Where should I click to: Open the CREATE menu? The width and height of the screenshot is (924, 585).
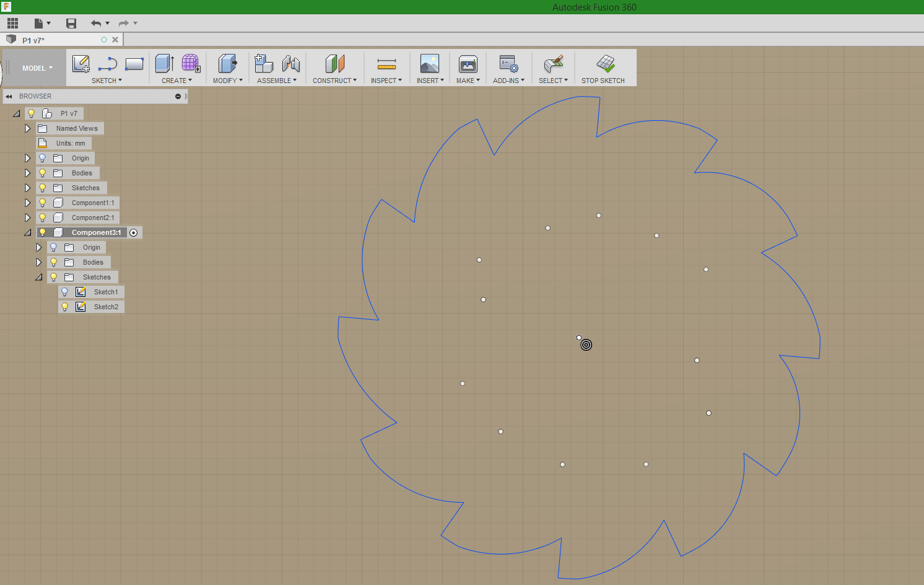click(x=177, y=81)
